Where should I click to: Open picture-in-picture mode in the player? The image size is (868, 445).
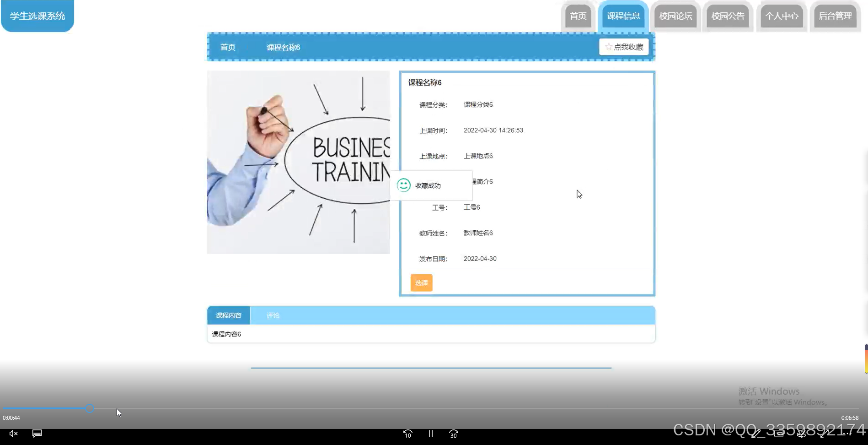click(779, 434)
